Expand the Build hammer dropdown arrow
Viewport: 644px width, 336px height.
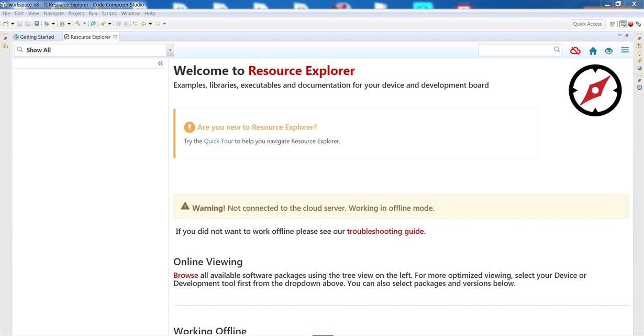click(84, 24)
